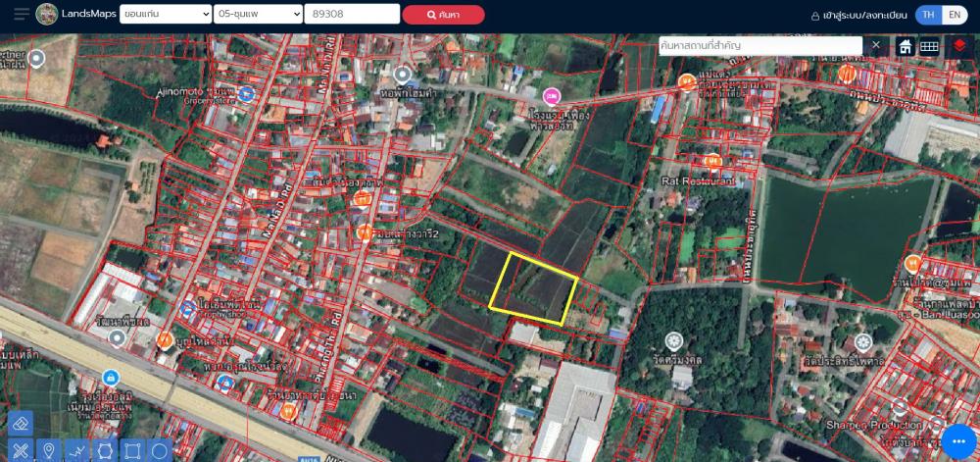Select the crossed pencil and ruler tool
The height and width of the screenshot is (462, 980).
point(21,450)
